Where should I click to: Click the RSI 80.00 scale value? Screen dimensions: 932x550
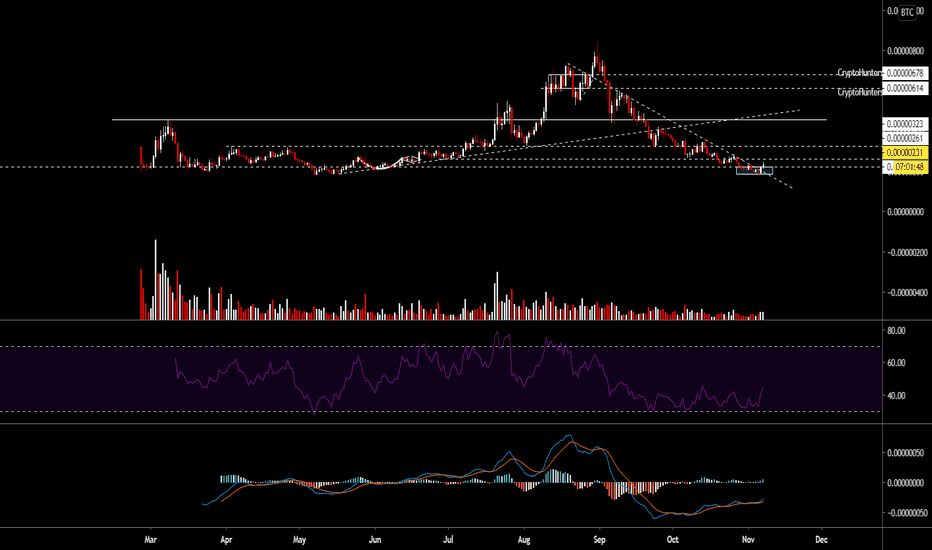[x=896, y=331]
